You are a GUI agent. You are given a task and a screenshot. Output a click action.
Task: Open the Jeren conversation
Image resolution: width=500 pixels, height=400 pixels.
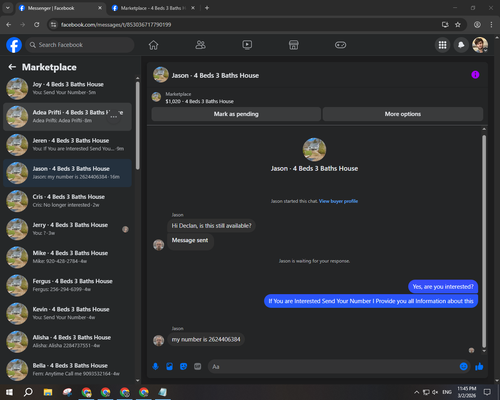pyautogui.click(x=67, y=145)
